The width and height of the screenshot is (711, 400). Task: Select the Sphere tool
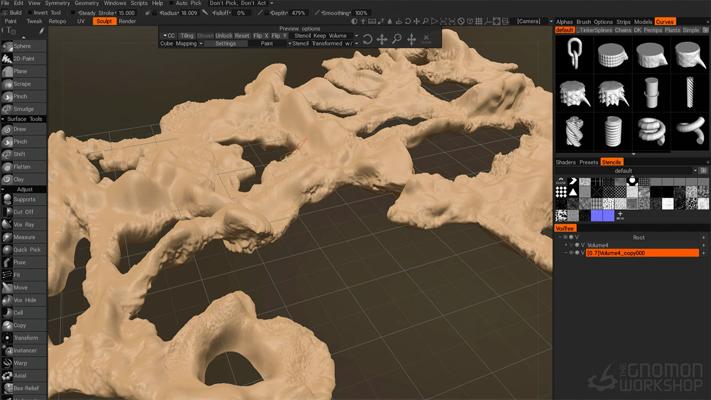point(22,46)
